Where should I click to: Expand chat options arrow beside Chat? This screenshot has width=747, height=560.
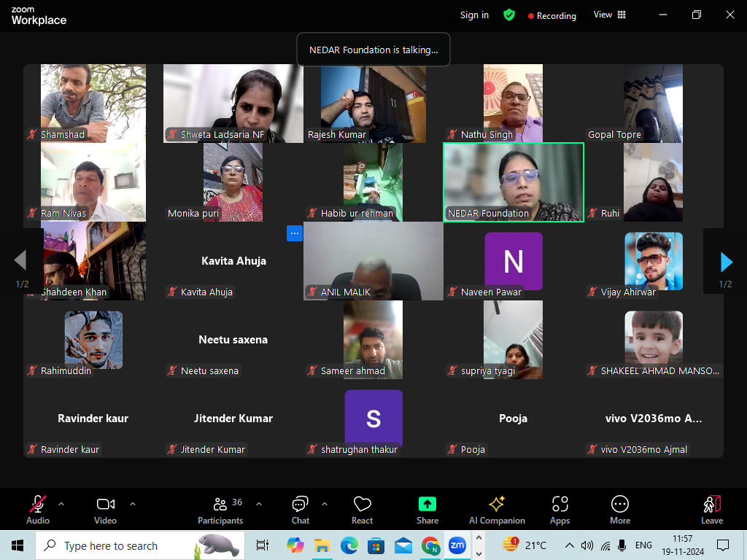(325, 504)
